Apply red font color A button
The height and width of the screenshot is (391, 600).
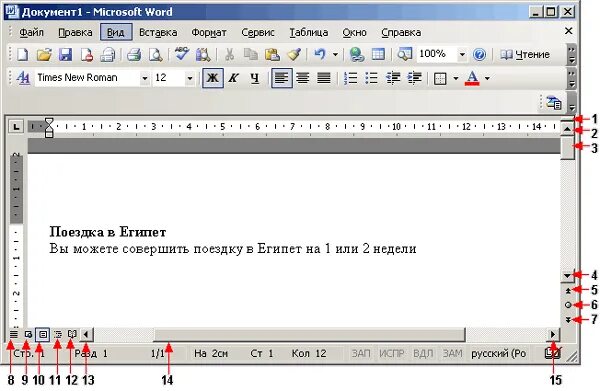tap(472, 78)
